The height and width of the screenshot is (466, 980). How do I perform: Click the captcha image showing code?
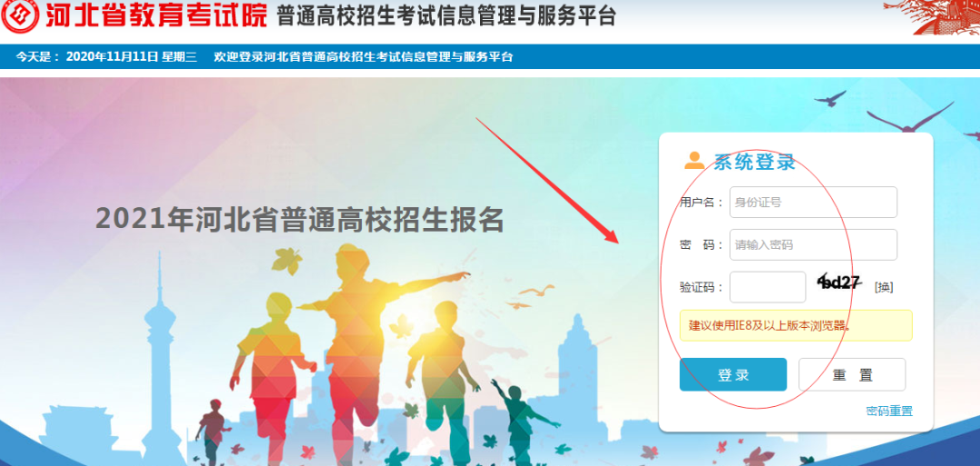tap(839, 283)
